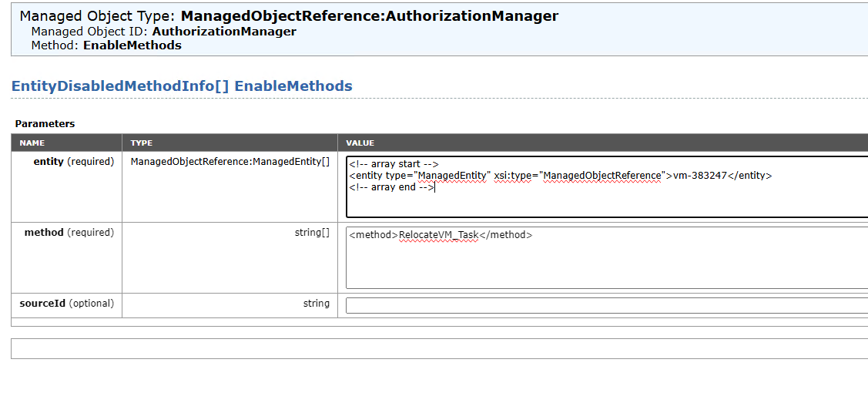Select the "entity (required)" parameter name
The image size is (868, 403).
[73, 162]
